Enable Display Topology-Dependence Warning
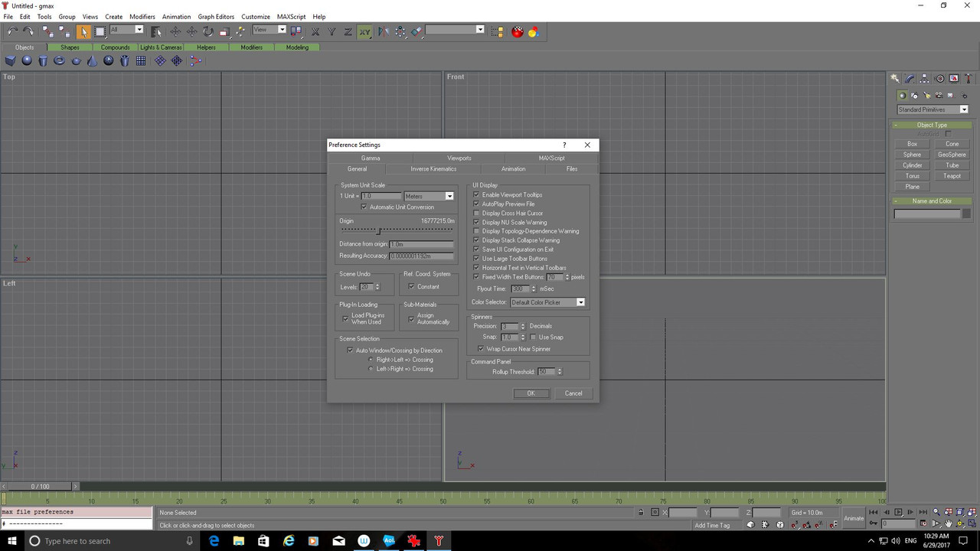The width and height of the screenshot is (980, 551). tap(476, 231)
